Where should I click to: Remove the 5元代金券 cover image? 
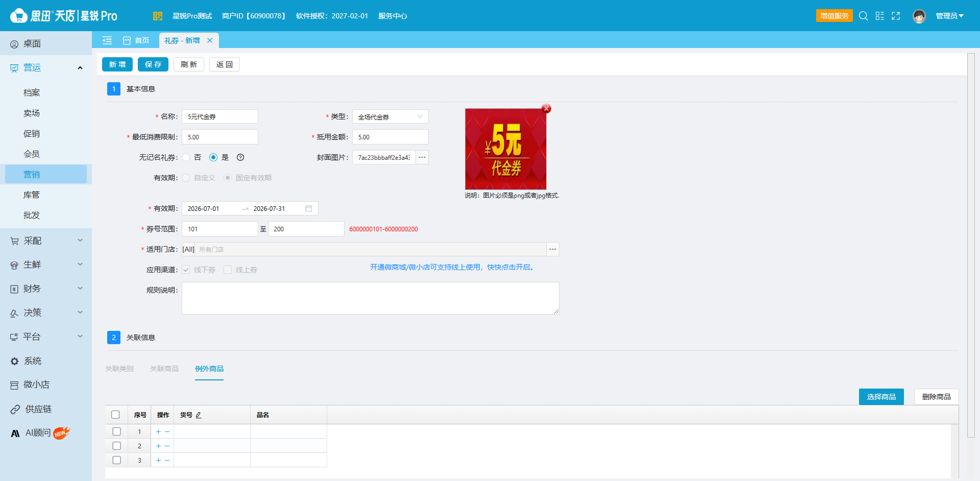tap(546, 109)
